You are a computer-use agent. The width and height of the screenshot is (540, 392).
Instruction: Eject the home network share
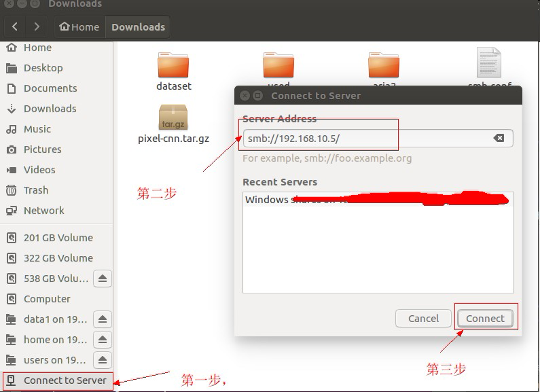pyautogui.click(x=101, y=340)
